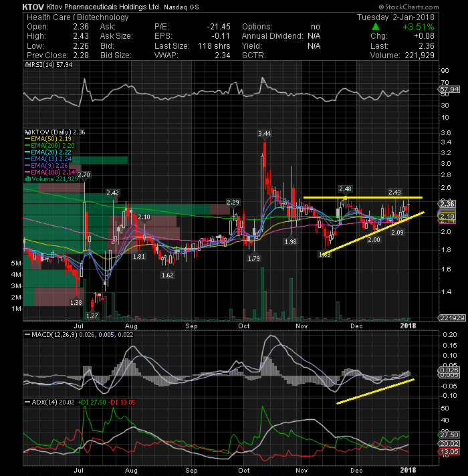Click the EMA(100) 2.14 legend entry
Viewport: 468px width, 476px height.
(x=49, y=172)
